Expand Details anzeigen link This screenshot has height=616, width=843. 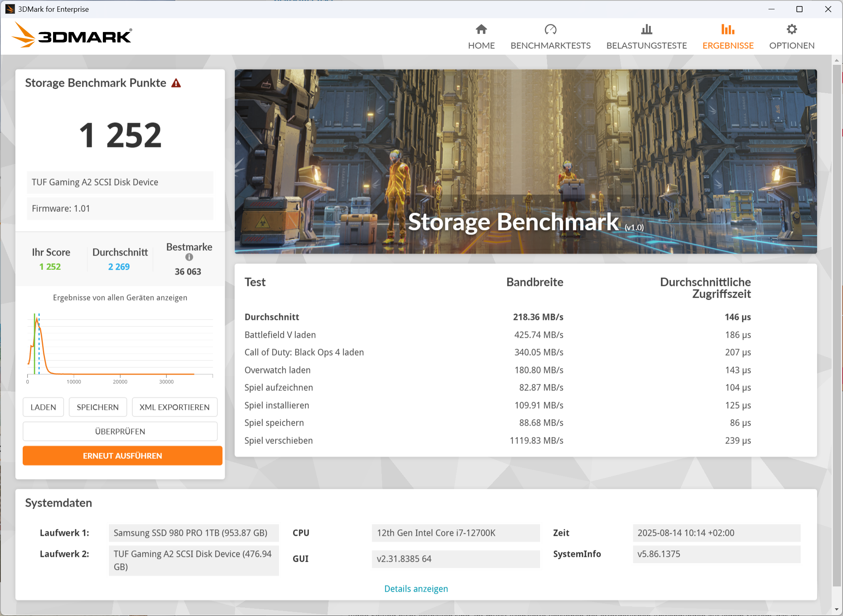(x=416, y=588)
